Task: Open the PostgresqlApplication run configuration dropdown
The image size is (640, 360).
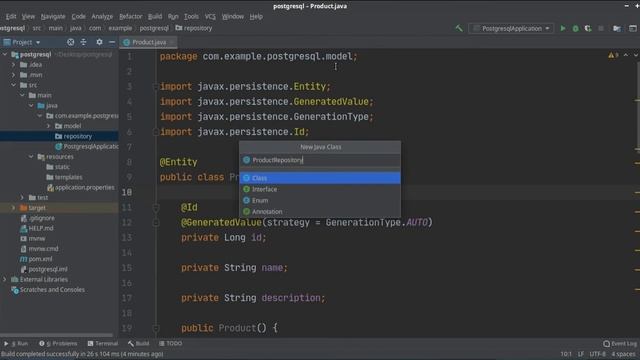Action: [x=511, y=28]
